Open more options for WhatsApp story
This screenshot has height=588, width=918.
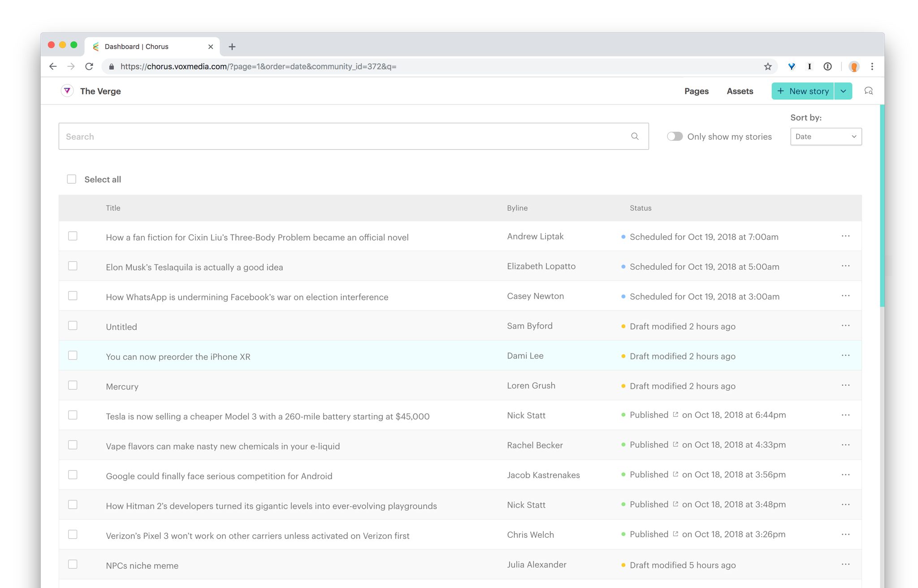845,296
